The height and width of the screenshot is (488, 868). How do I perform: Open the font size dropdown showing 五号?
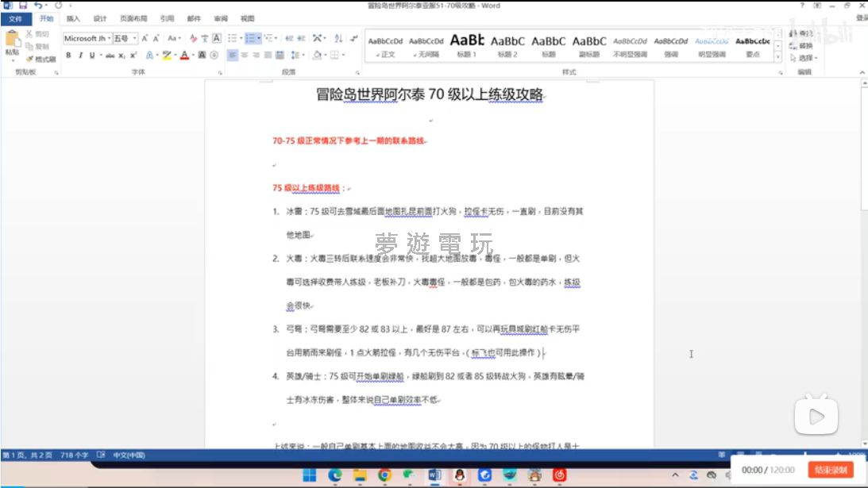pos(135,38)
